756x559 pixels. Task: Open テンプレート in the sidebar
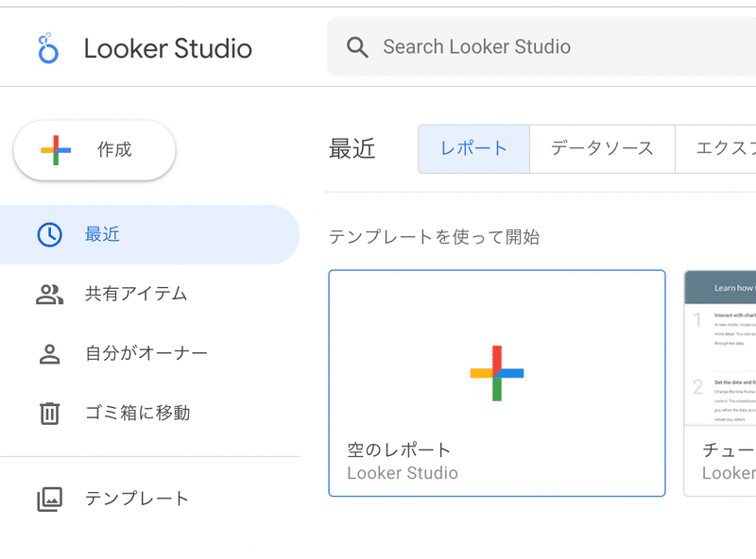[x=149, y=499]
